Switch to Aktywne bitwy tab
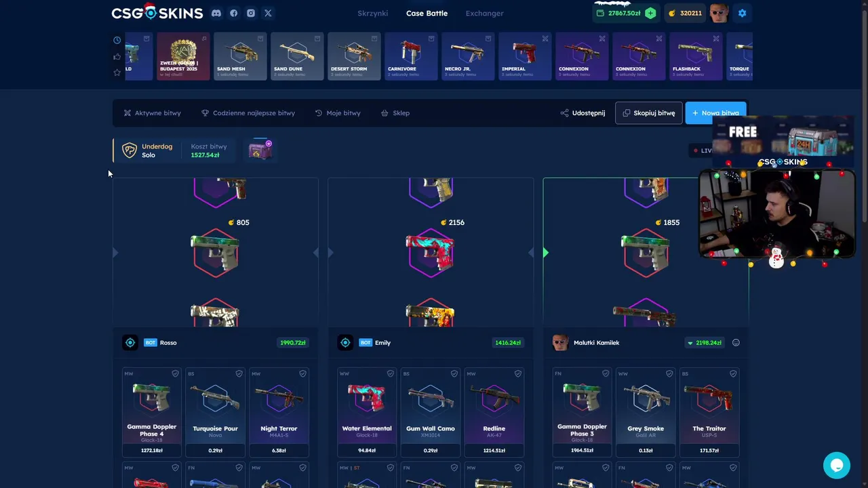This screenshot has height=488, width=868. point(152,113)
